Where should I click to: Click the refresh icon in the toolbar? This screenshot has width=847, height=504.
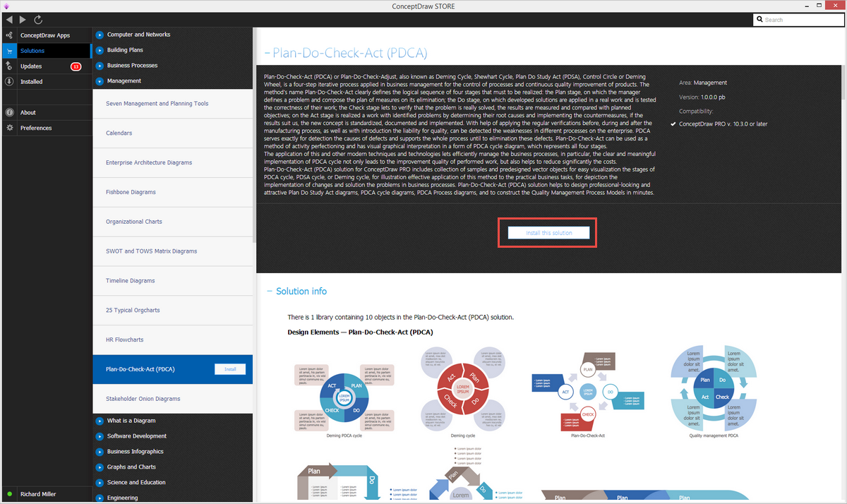click(38, 20)
